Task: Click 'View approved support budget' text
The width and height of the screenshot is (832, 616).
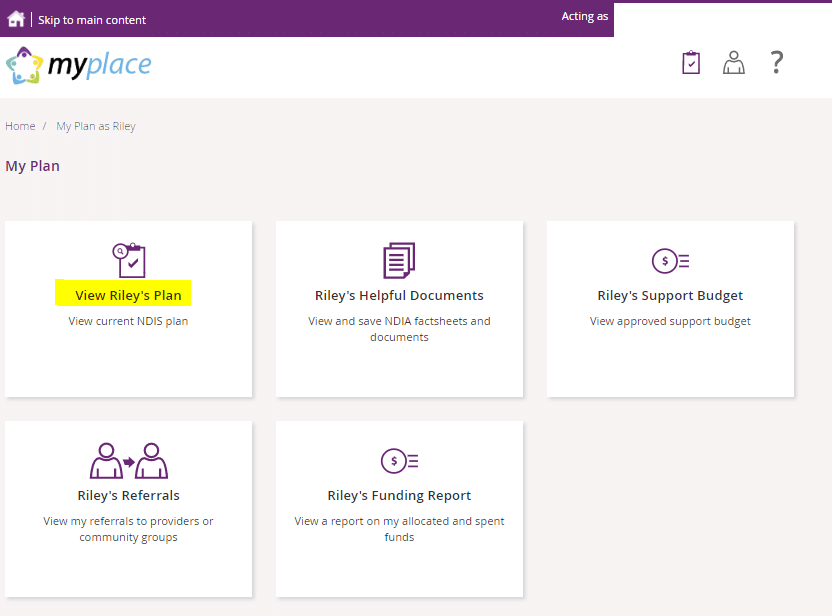Action: coord(670,322)
